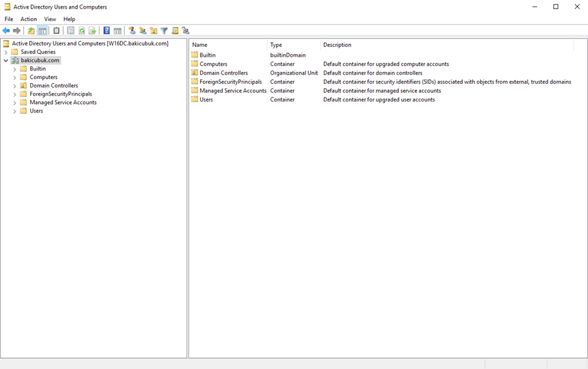Click bakicubuk.com domain icon in tree
This screenshot has height=369, width=588.
click(15, 61)
